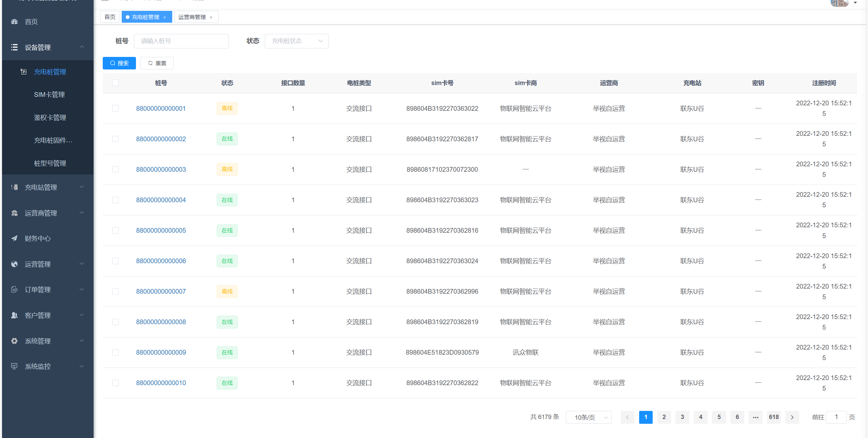Image resolution: width=868 pixels, height=438 pixels.
Task: Expand the 系统监控 menu chevron
Action: (82, 366)
